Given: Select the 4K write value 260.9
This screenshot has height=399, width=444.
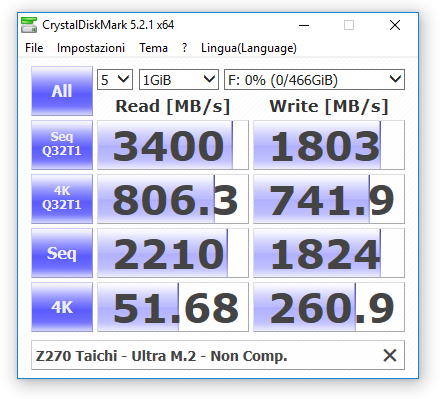Looking at the screenshot, I should point(329,307).
